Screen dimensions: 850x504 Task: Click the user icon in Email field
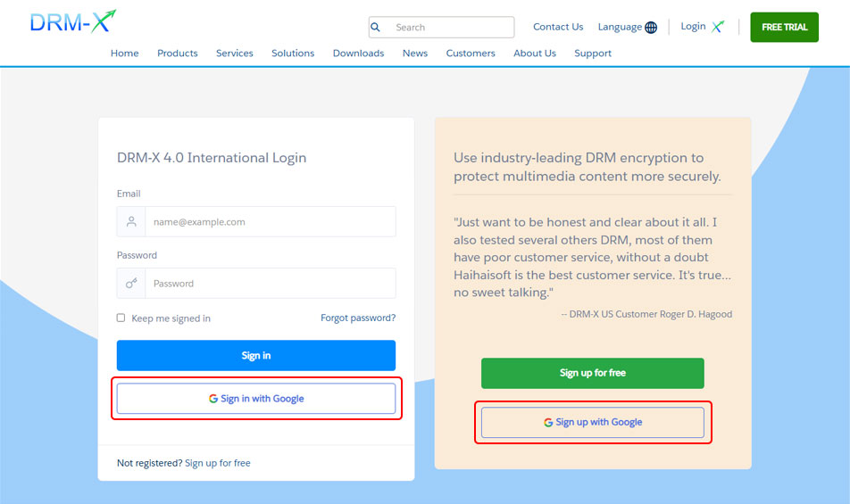131,221
